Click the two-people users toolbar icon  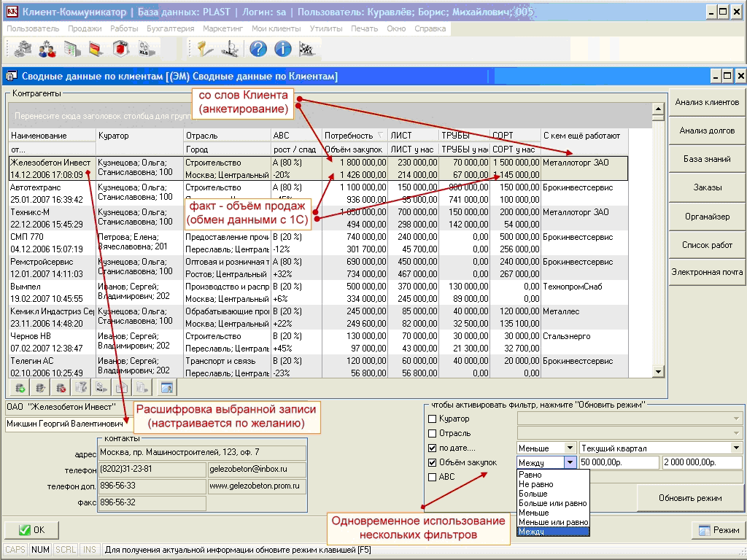point(47,49)
